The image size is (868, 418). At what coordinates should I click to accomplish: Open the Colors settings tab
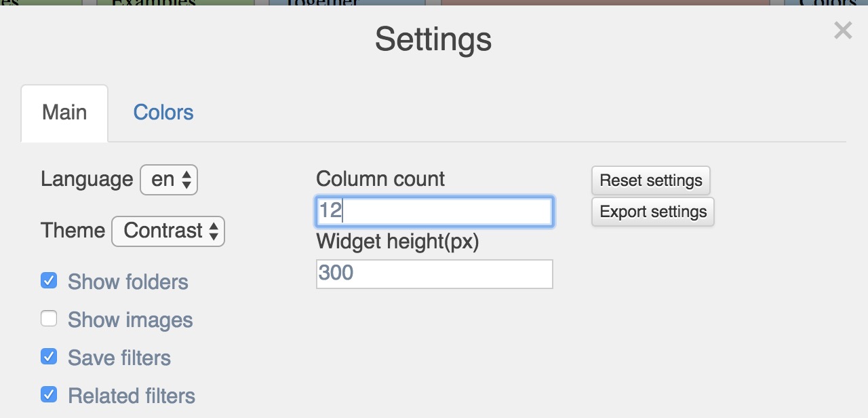pos(163,113)
